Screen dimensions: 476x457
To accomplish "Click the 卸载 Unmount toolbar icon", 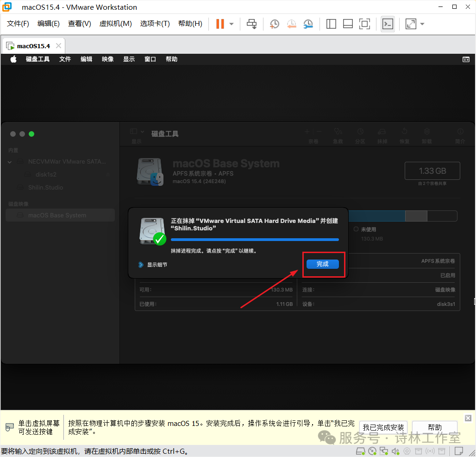I will [x=427, y=131].
